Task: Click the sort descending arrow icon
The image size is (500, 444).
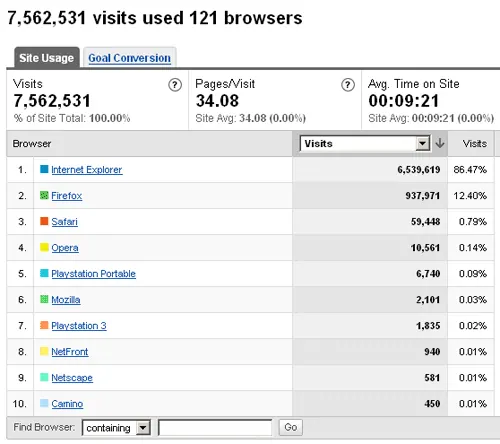Action: [440, 143]
